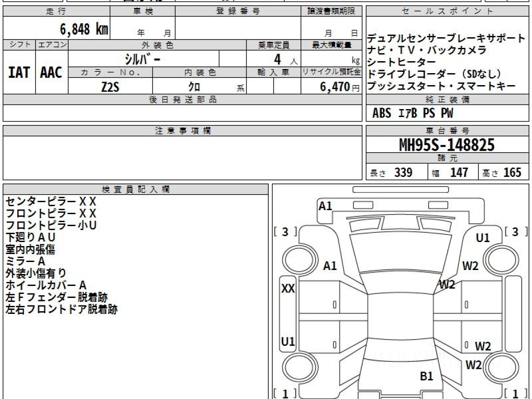Click the 注意事項欄 header

(x=183, y=131)
